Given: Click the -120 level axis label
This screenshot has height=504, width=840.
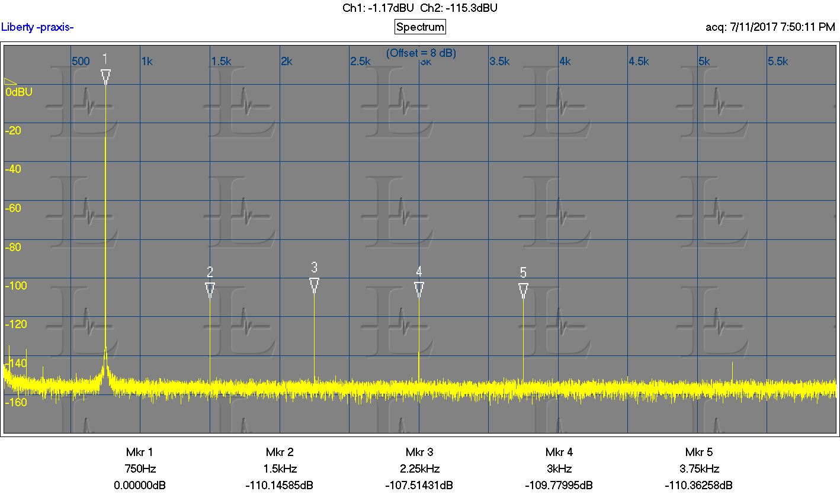Looking at the screenshot, I should coord(16,324).
